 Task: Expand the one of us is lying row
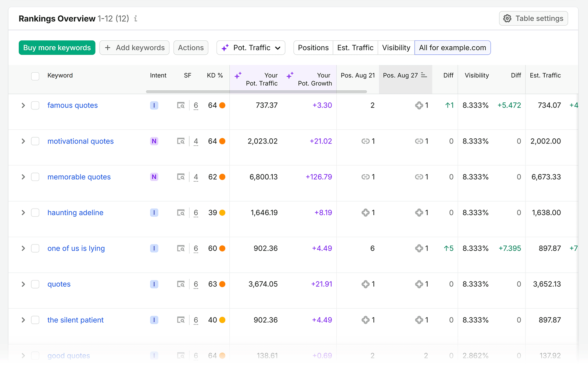pyautogui.click(x=23, y=249)
